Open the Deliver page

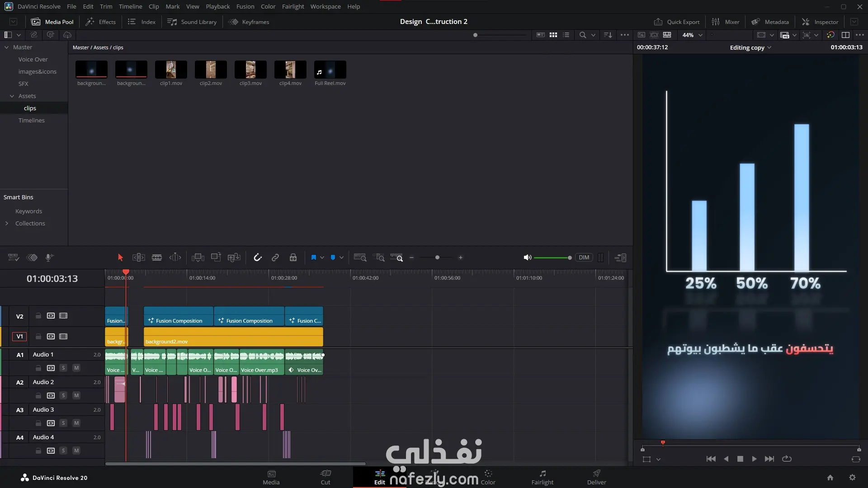point(596,477)
